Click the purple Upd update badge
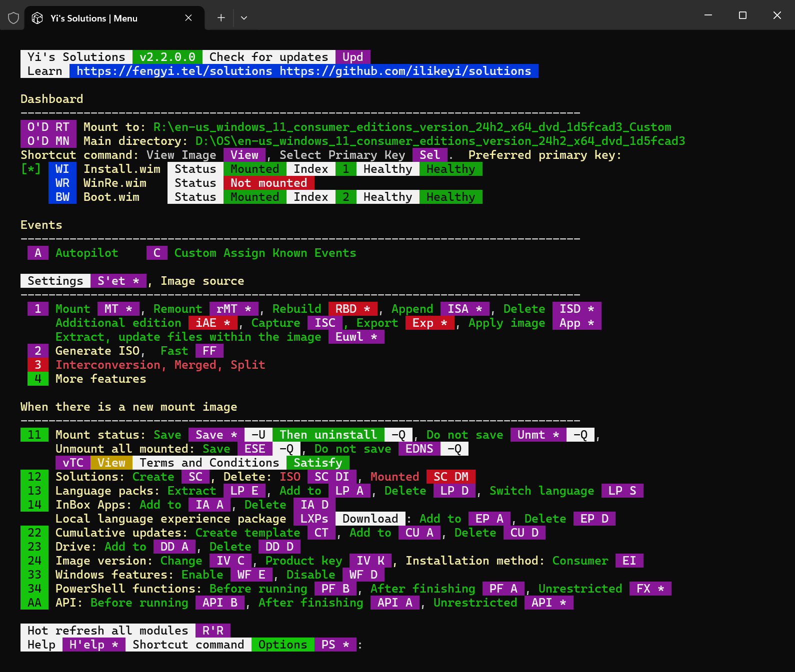Image resolution: width=795 pixels, height=672 pixels. pyautogui.click(x=352, y=57)
